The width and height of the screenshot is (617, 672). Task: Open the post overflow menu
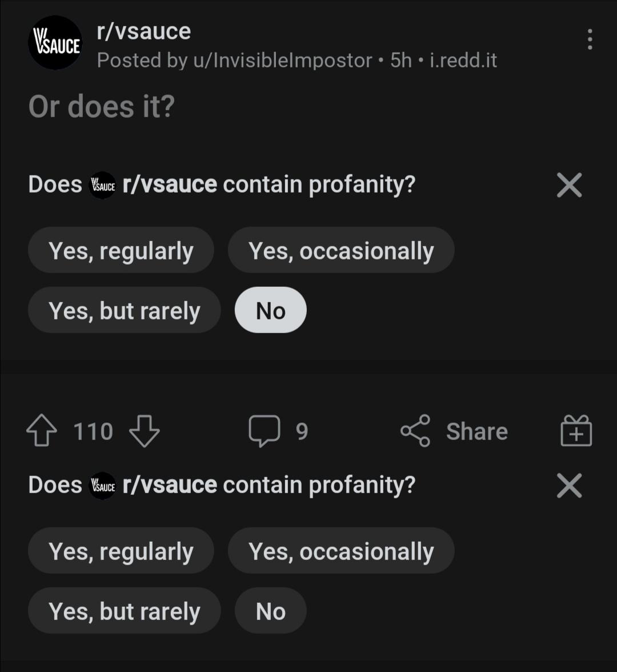tap(590, 38)
